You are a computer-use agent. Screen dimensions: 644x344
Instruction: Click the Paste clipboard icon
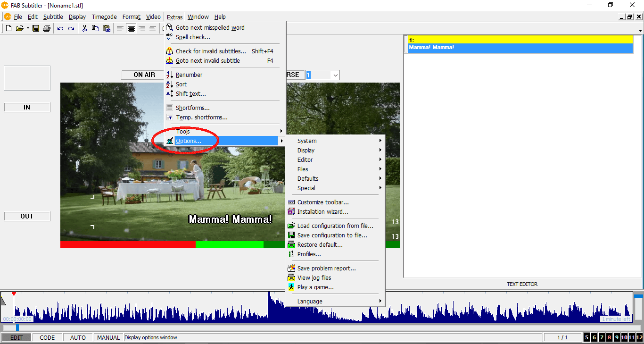pos(106,28)
